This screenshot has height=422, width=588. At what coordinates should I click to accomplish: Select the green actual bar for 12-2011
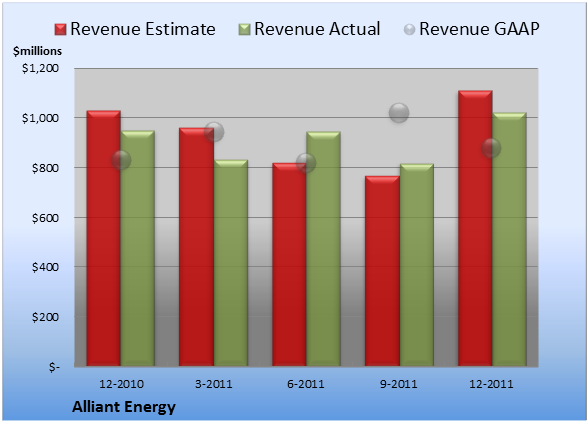tap(509, 239)
